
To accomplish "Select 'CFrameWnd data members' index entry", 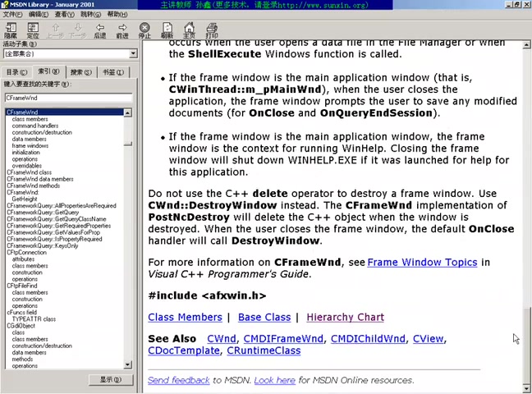I will 40,179.
